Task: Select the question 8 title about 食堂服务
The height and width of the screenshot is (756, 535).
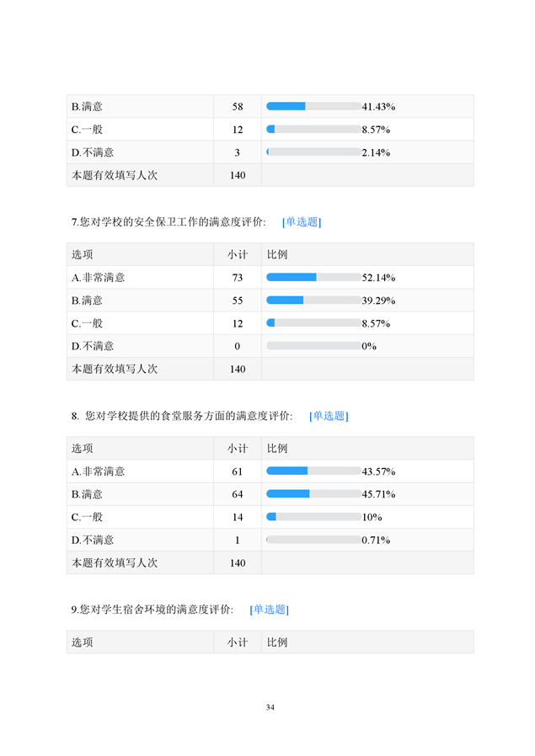Action: pos(184,416)
